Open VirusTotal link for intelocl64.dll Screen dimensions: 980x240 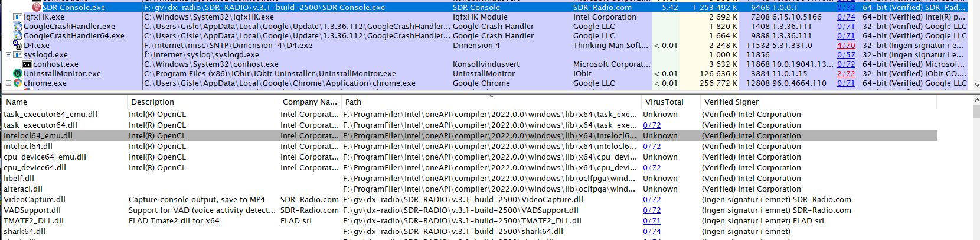(652, 147)
